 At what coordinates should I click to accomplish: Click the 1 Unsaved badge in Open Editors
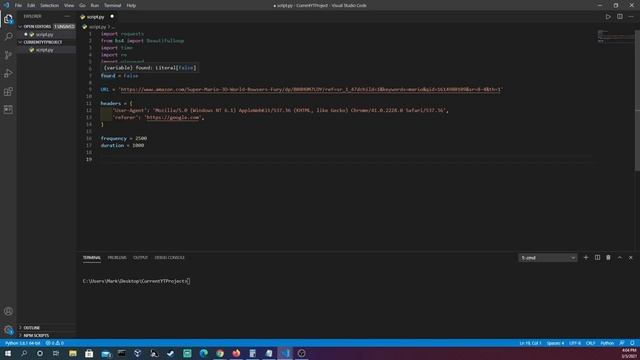(64, 27)
